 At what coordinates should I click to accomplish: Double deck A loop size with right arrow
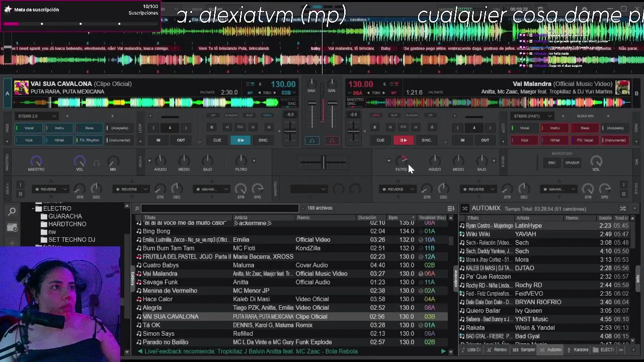(x=186, y=128)
